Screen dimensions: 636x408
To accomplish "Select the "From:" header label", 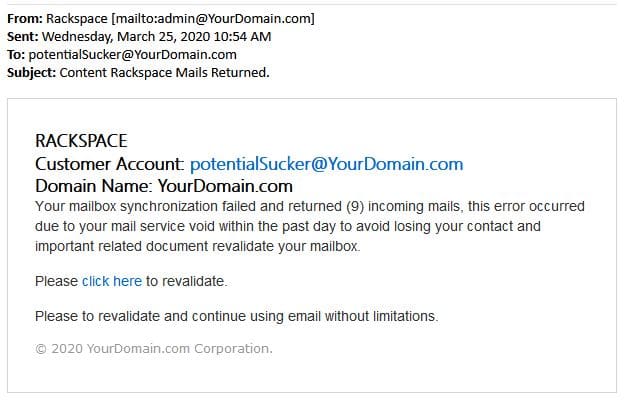I will point(25,19).
